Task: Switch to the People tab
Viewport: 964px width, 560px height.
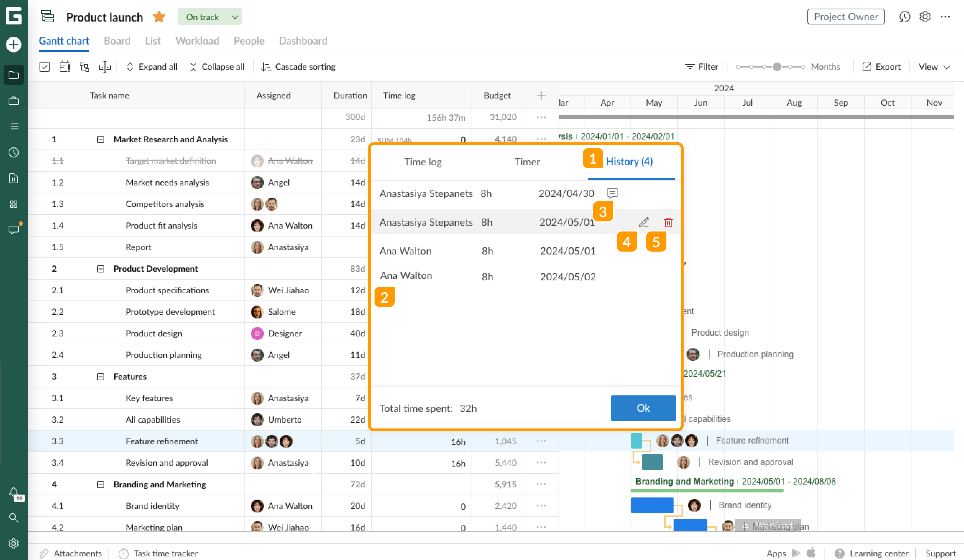Action: pos(249,41)
